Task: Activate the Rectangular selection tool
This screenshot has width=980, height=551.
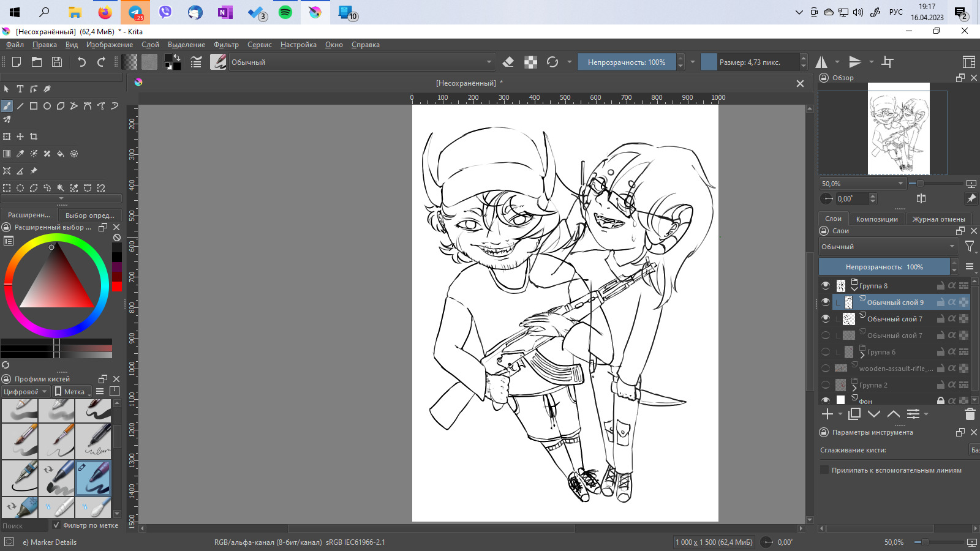Action: point(7,188)
